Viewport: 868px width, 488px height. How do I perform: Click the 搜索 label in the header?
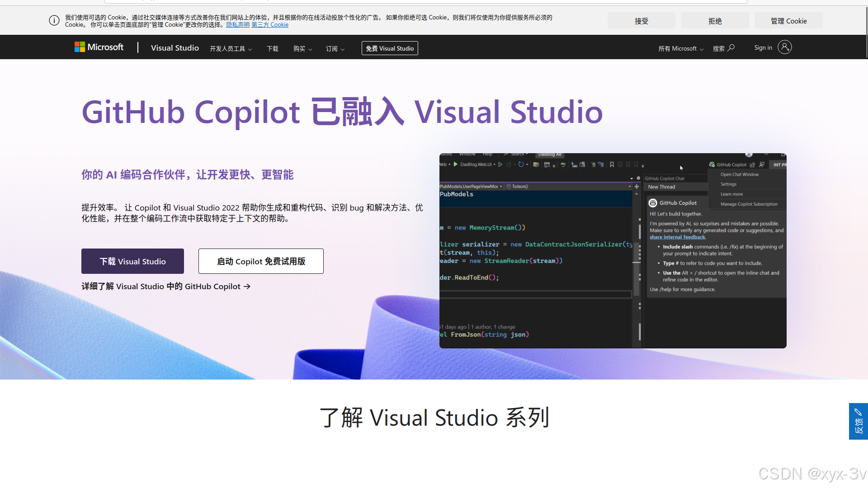(x=719, y=48)
